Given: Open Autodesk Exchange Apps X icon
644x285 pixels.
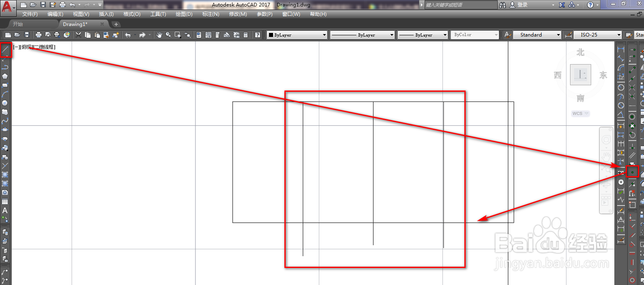Looking at the screenshot, I should click(562, 5).
